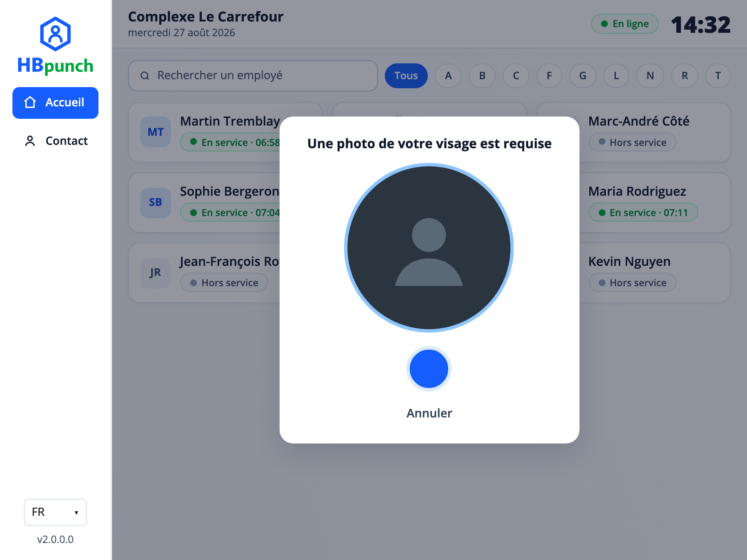Go to the Accueil page
Image resolution: width=747 pixels, height=560 pixels.
click(55, 103)
